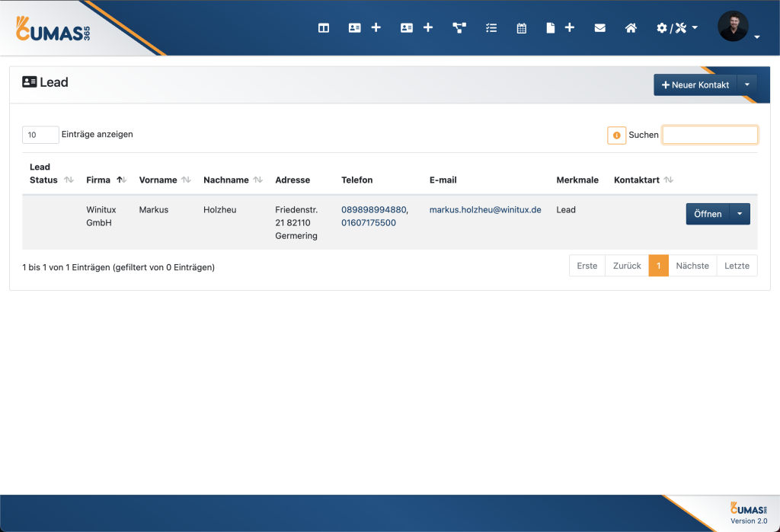Open the calendar icon in the top bar
The image size is (780, 532).
coord(522,28)
